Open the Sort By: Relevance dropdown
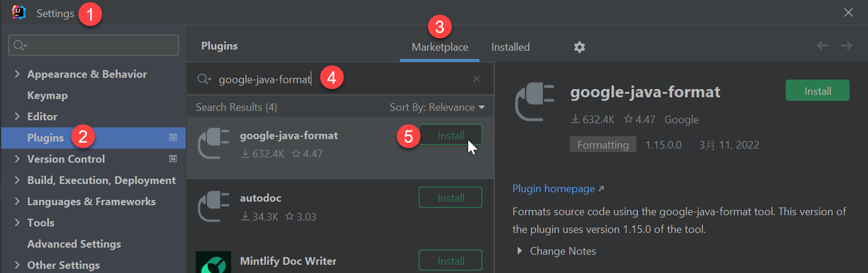Screen dimensions: 868x273 click(x=437, y=107)
